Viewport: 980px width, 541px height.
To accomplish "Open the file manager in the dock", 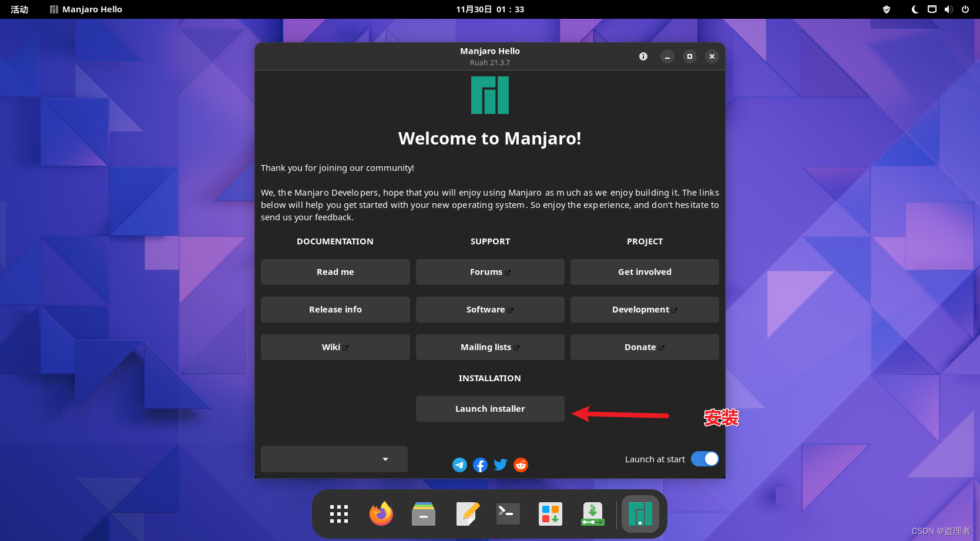I will pyautogui.click(x=424, y=514).
